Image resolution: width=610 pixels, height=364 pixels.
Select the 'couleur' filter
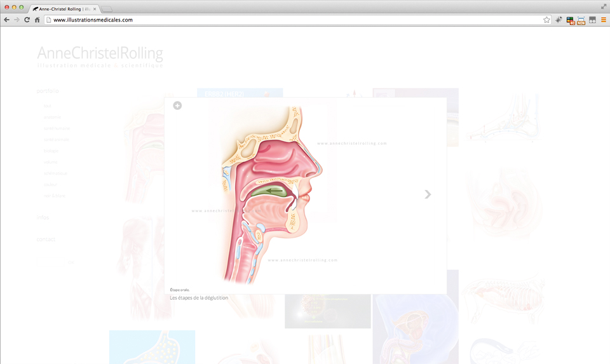point(50,185)
